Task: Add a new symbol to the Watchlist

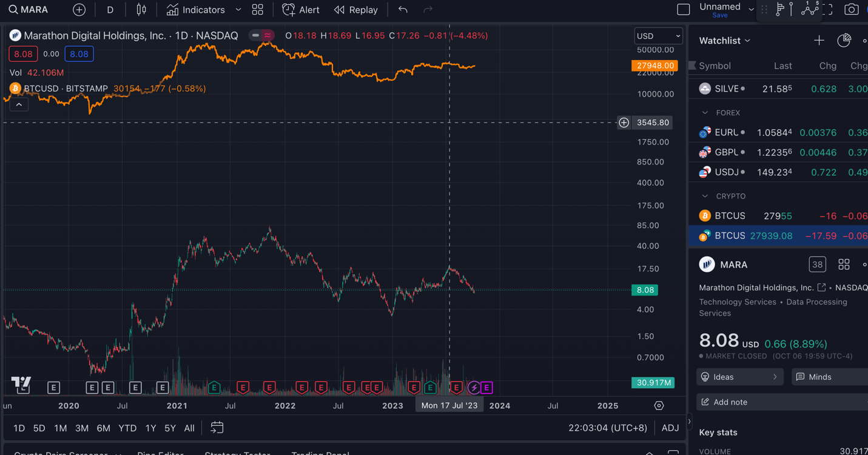Action: [819, 40]
